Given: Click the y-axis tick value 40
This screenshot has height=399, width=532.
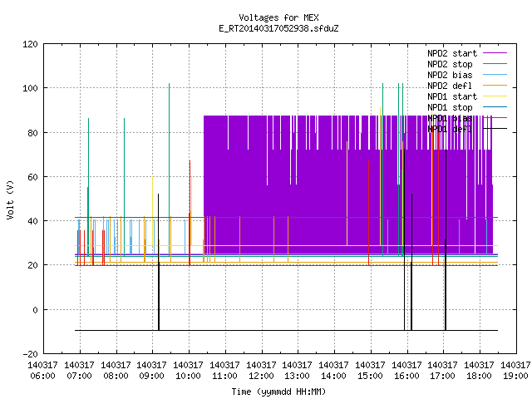Looking at the screenshot, I should (x=32, y=221).
